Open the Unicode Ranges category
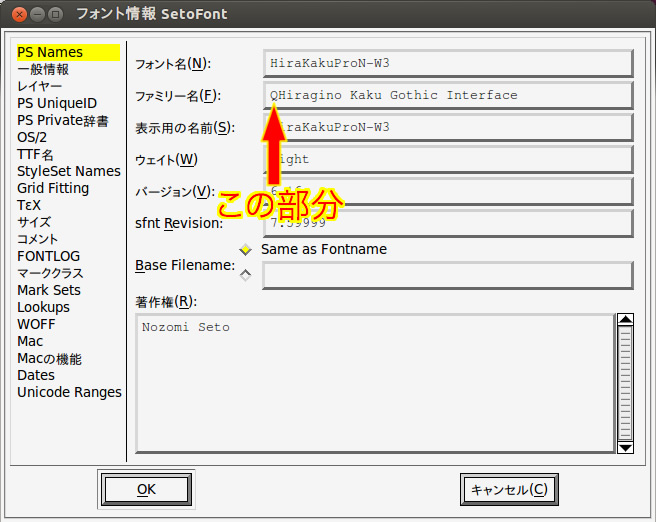The width and height of the screenshot is (656, 522). point(69,393)
